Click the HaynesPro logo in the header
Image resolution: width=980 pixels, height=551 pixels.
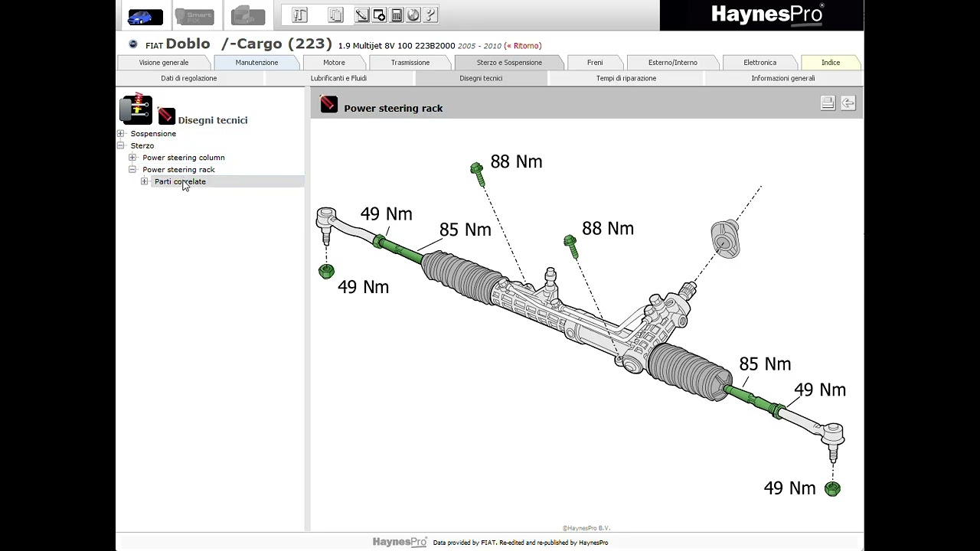tap(766, 14)
